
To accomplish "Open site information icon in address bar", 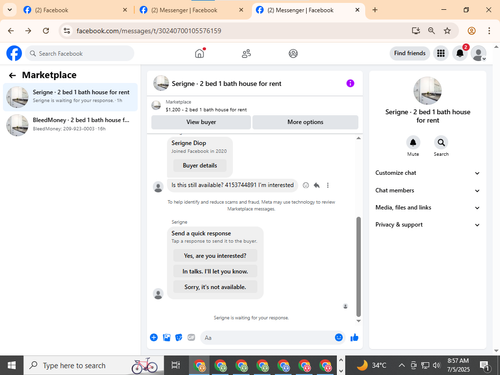I will [67, 31].
